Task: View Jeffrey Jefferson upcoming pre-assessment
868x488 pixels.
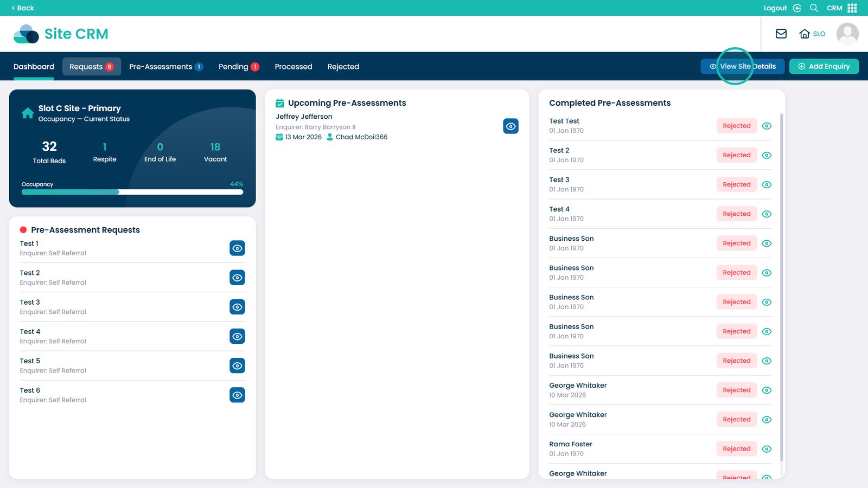Action: [510, 126]
